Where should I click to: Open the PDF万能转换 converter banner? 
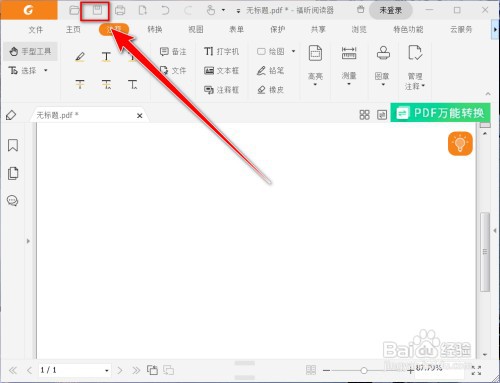click(440, 113)
